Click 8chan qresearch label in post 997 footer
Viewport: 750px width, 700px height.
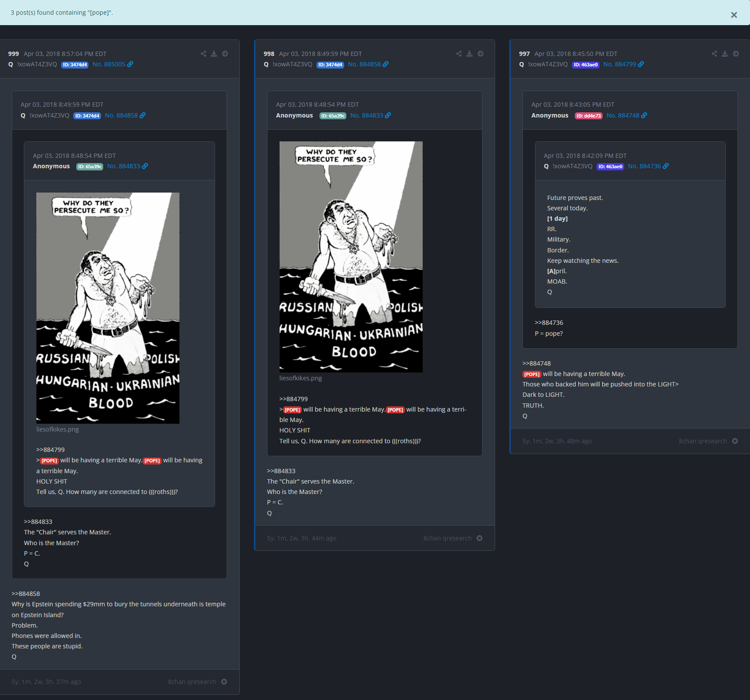(x=703, y=441)
